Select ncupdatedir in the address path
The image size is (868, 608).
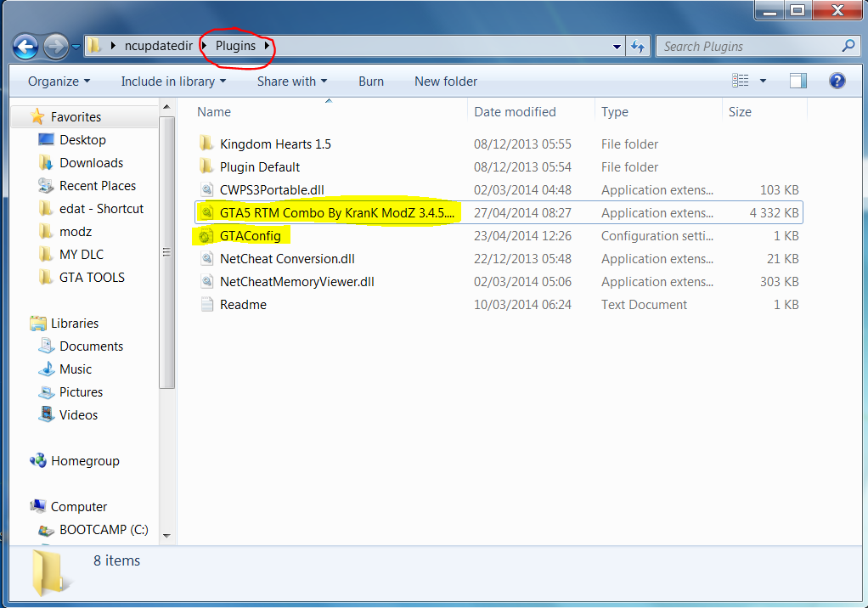[158, 46]
